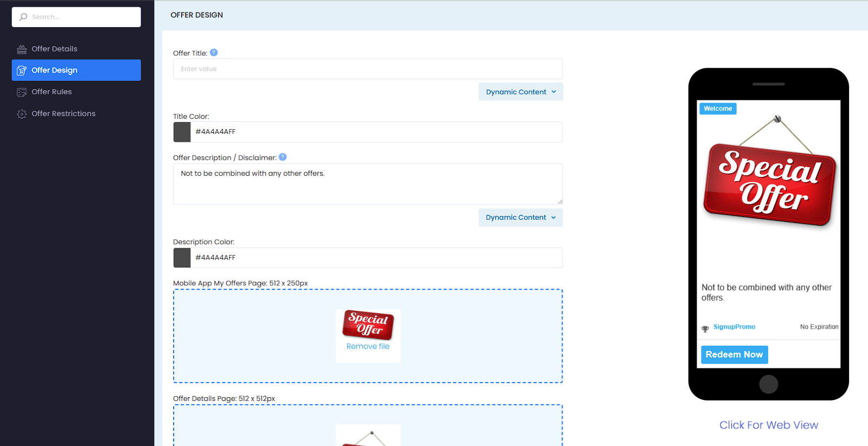Viewport: 868px width, 446px height.
Task: Click the Title Color swatch
Action: (182, 132)
